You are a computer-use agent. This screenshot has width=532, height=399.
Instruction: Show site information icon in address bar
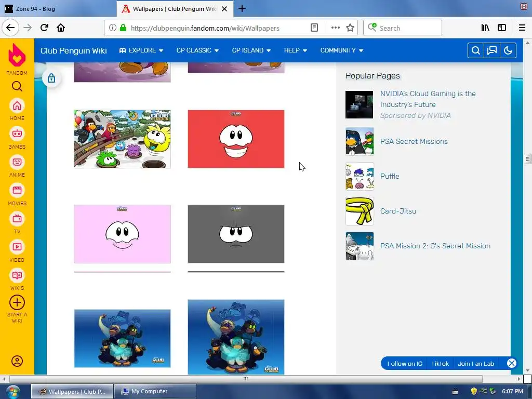pos(113,28)
